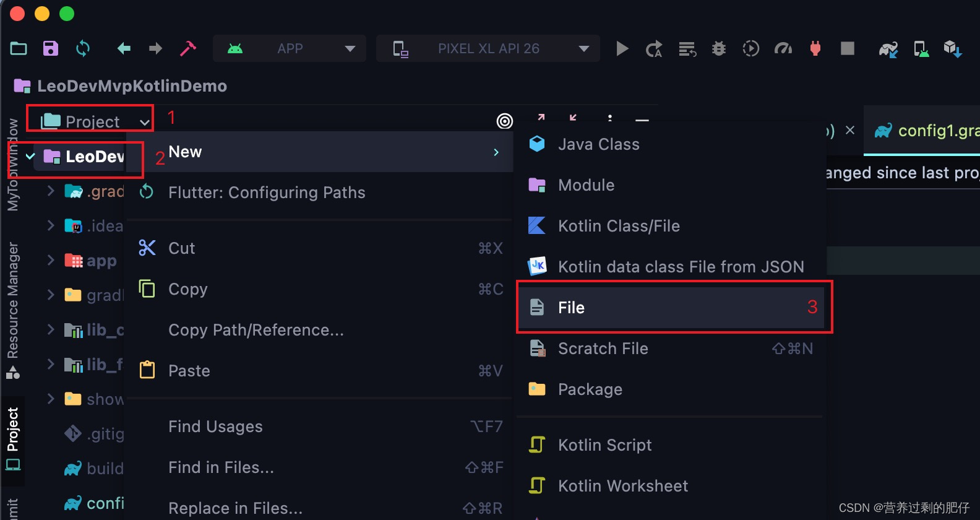Open the Resource Manager side panel

pos(13,310)
